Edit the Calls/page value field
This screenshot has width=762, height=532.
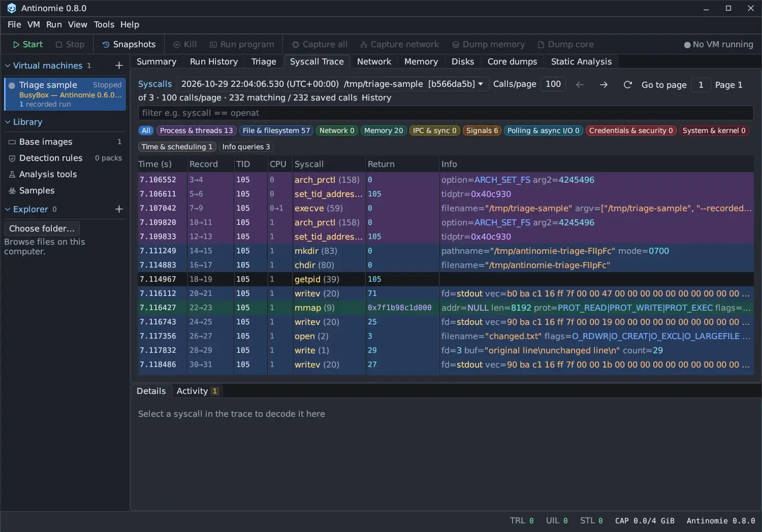pos(553,84)
